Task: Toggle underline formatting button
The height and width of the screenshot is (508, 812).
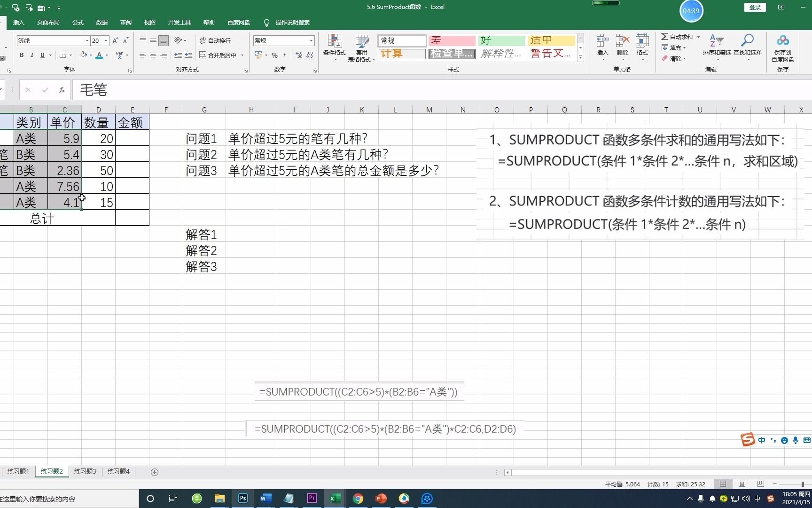Action: tap(42, 55)
